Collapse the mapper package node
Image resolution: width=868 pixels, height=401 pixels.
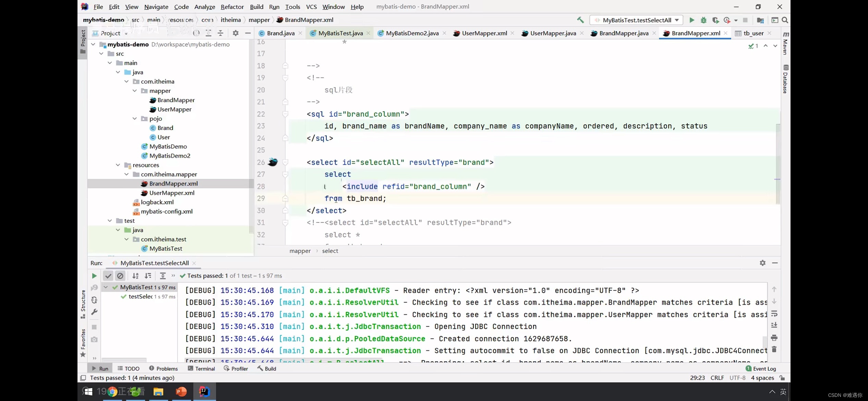pyautogui.click(x=135, y=90)
